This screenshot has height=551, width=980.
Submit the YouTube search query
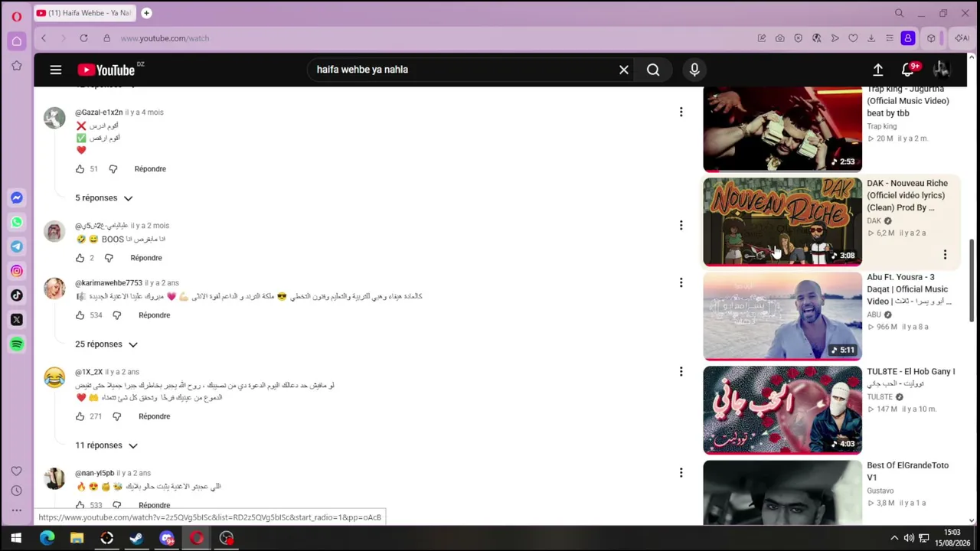click(653, 70)
